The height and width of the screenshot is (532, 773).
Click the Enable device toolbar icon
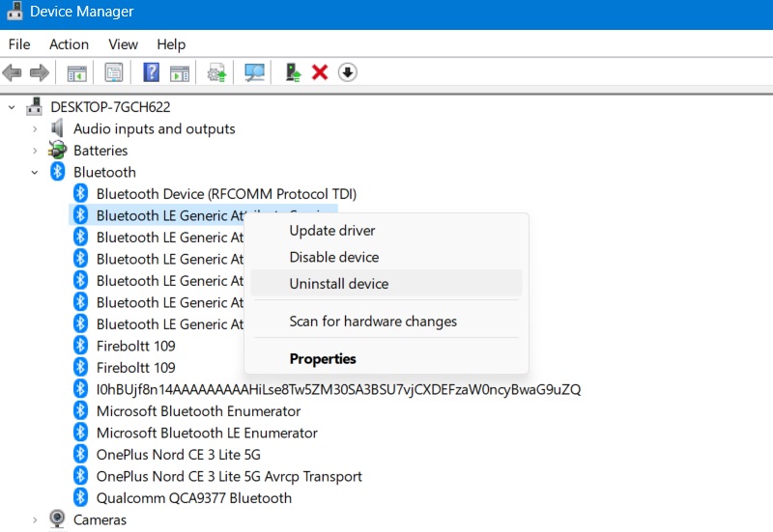(294, 73)
